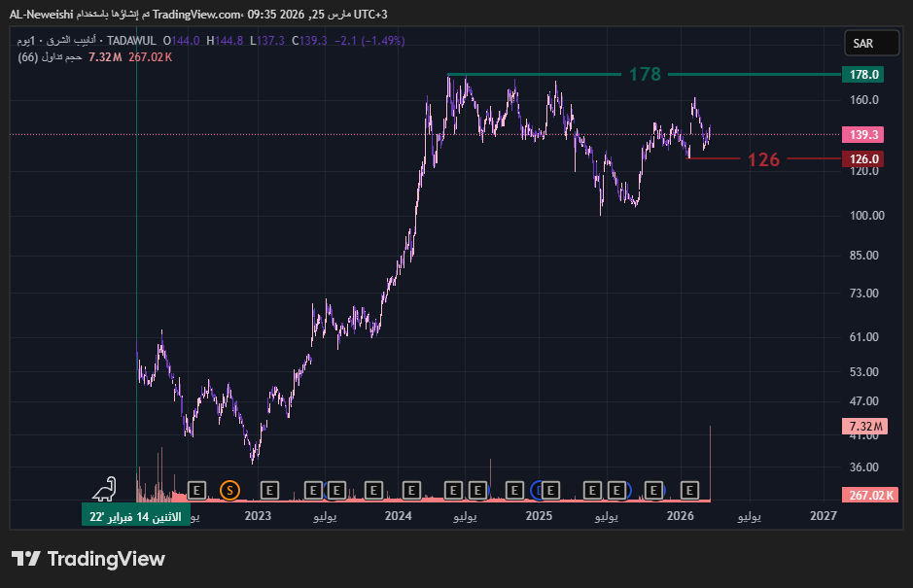
Task: Click the AL-Neweishi author name in the header
Action: click(x=42, y=15)
